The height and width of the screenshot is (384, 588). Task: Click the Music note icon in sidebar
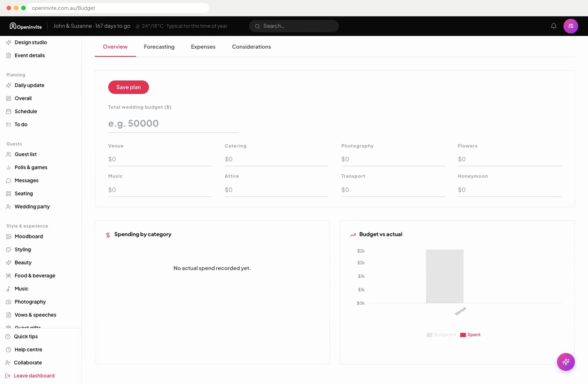[x=9, y=289]
